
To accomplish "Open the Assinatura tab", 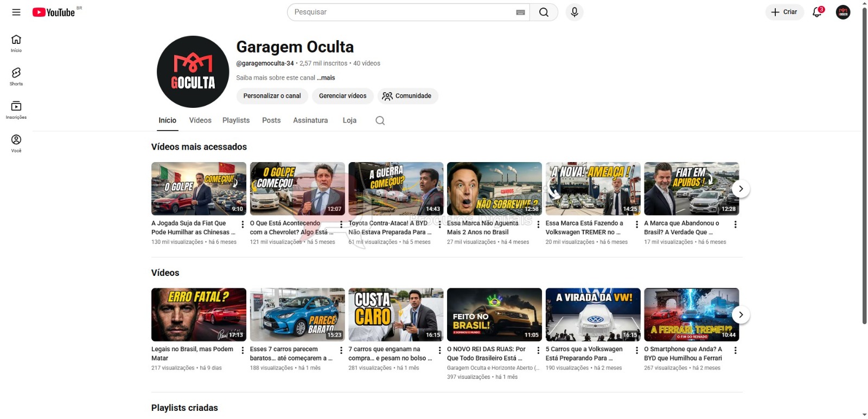I will click(x=310, y=120).
